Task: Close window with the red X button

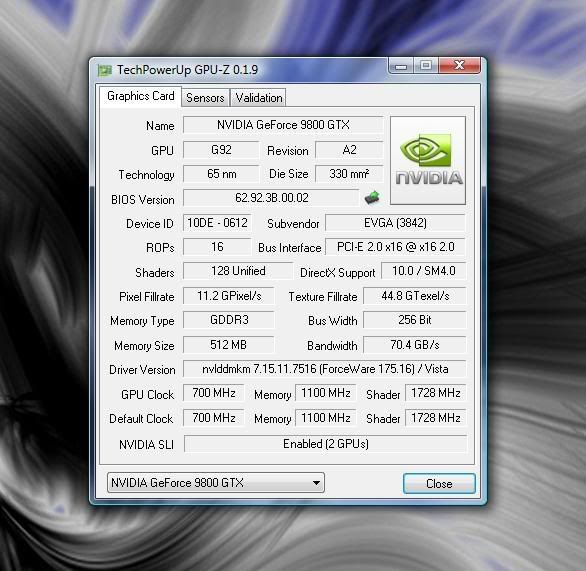Action: coord(459,65)
